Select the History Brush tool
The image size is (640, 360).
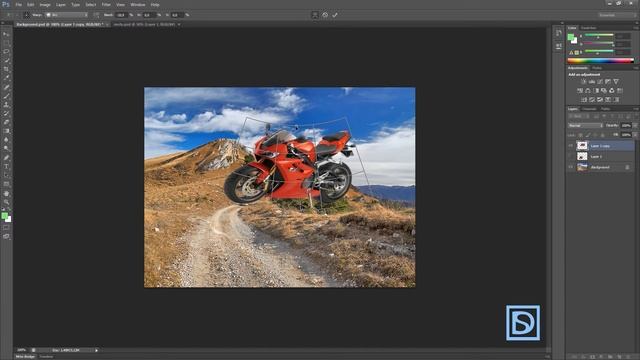[6, 113]
